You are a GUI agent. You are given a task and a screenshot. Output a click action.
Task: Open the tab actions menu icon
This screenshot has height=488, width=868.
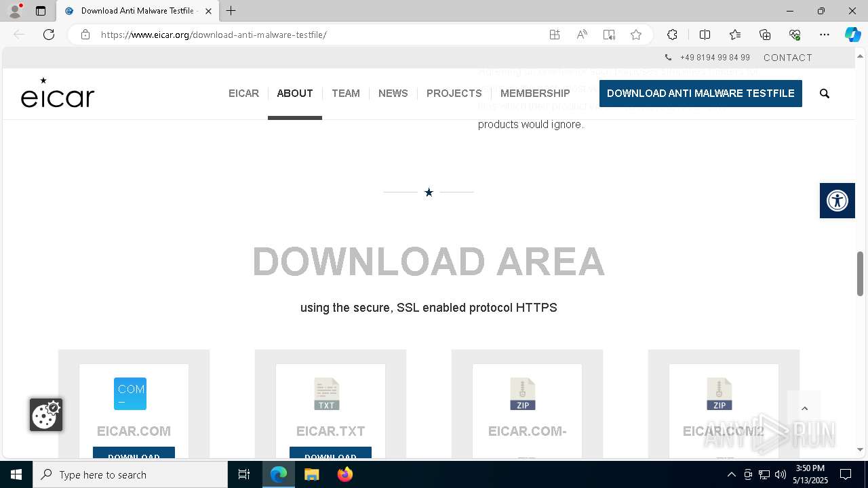coord(41,11)
